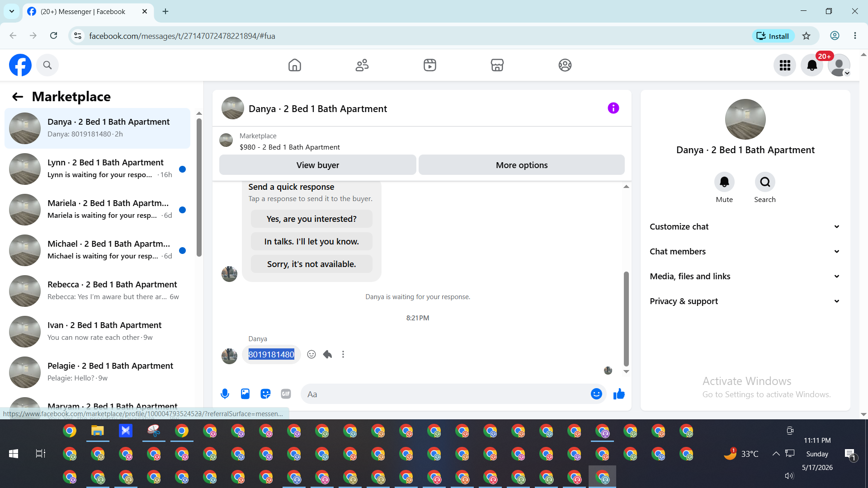Expand the Chat members section
The image size is (868, 488).
[745, 252]
